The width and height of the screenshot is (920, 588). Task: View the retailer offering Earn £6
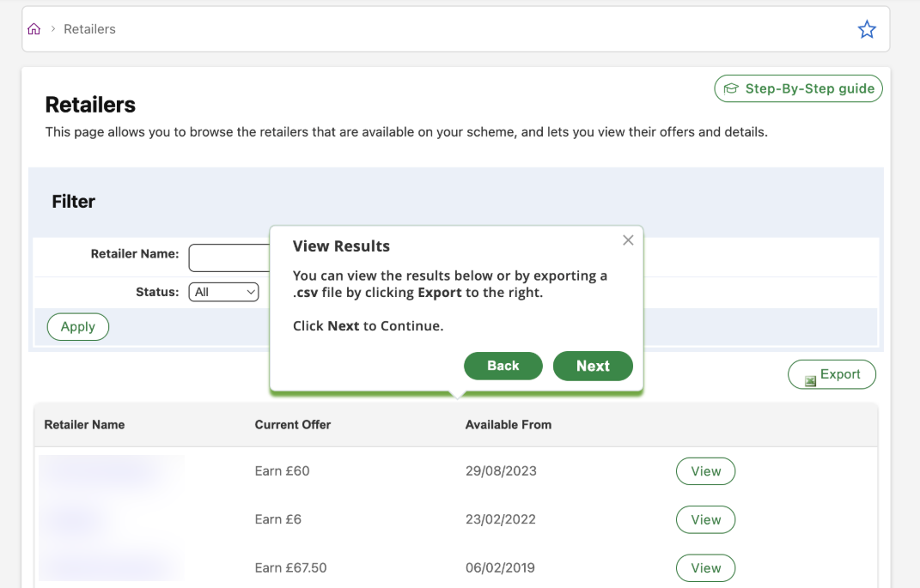(705, 519)
